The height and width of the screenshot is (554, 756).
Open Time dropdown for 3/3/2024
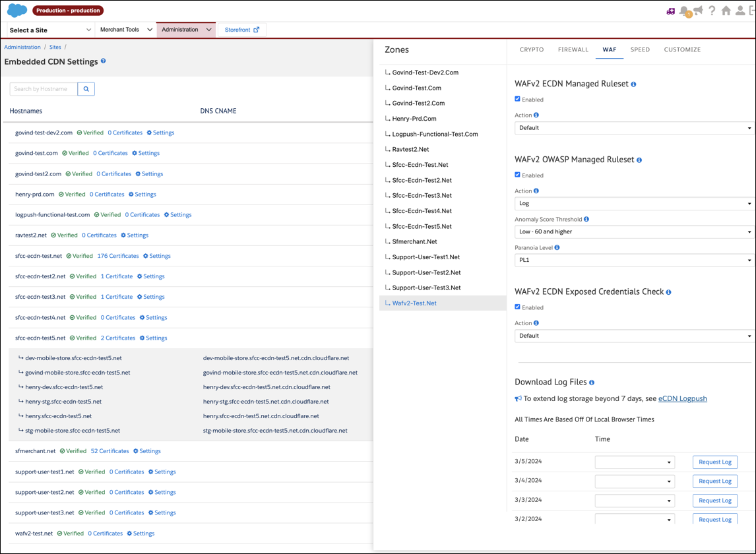pyautogui.click(x=635, y=501)
